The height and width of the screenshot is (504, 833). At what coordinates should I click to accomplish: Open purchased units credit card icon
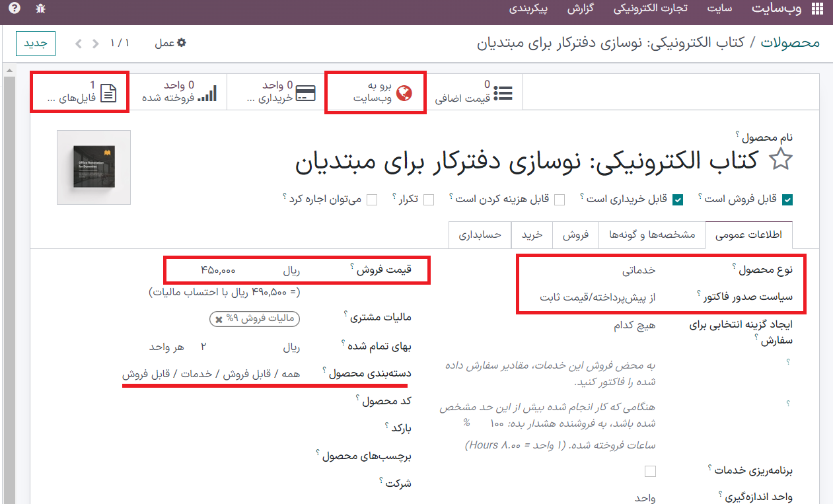pos(305,93)
